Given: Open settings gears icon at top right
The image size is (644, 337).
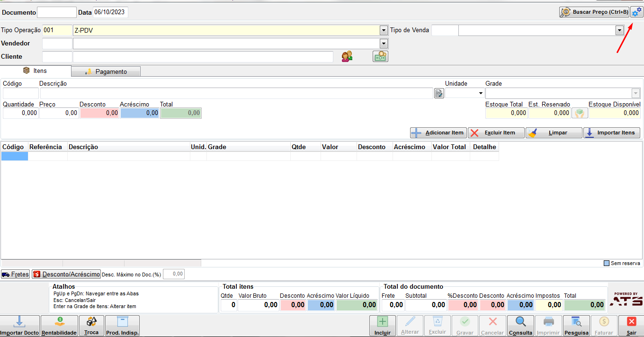Looking at the screenshot, I should click(636, 12).
